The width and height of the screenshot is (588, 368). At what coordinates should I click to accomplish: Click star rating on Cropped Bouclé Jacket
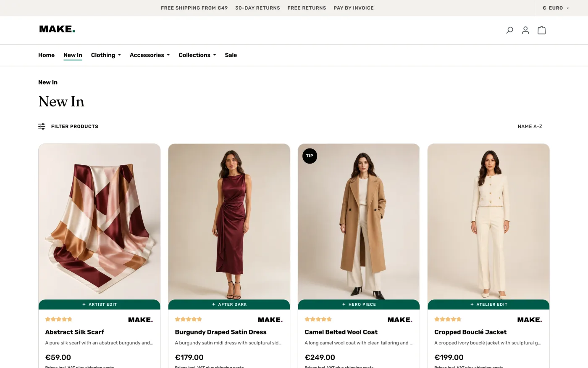click(448, 319)
